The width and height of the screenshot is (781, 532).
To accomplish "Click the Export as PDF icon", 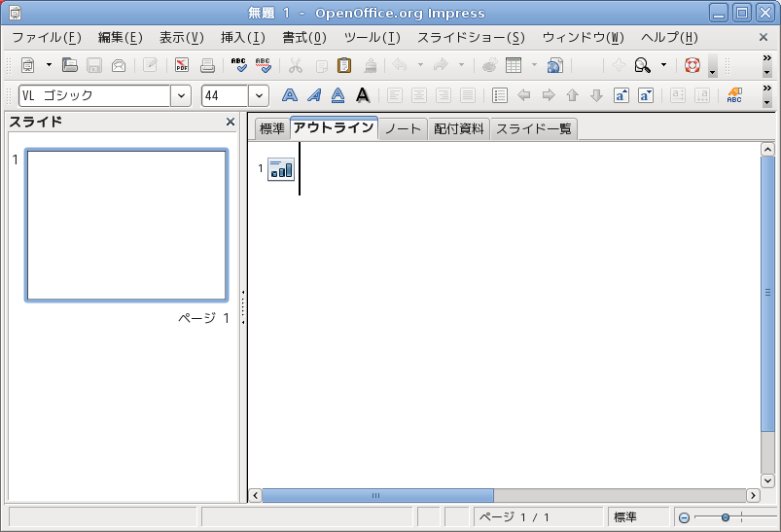I will point(182,66).
